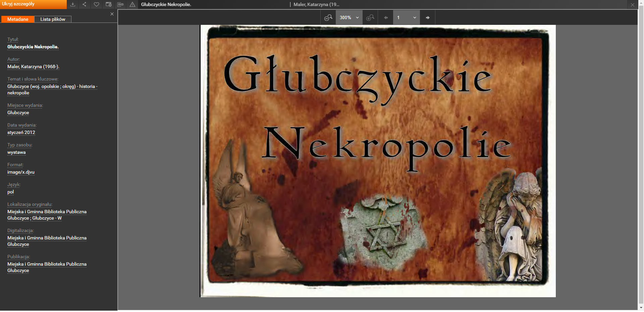Click the Ukryj szczegóły button
The width and height of the screenshot is (644, 312).
[x=33, y=4]
